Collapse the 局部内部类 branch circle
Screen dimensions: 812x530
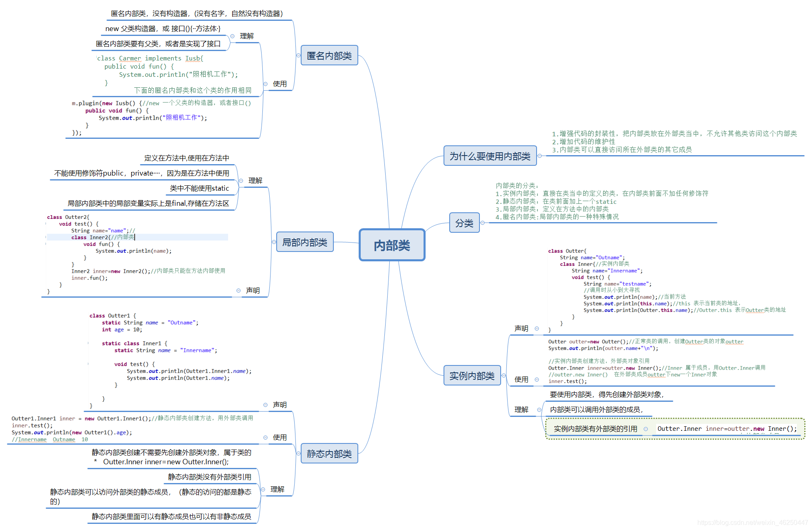point(274,242)
